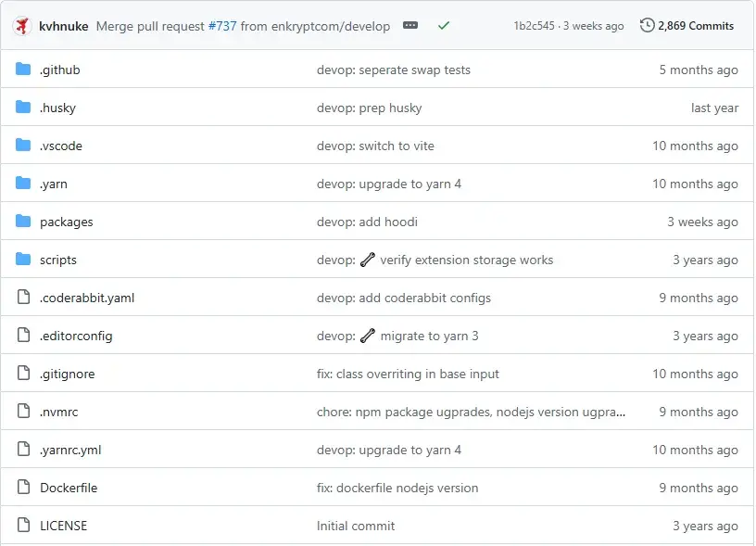This screenshot has width=756, height=546.
Task: Open pull request #737 link
Action: point(222,26)
